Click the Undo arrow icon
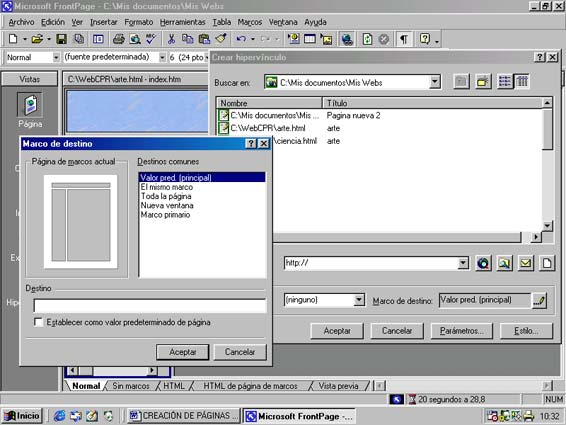The height and width of the screenshot is (425, 566). point(241,39)
